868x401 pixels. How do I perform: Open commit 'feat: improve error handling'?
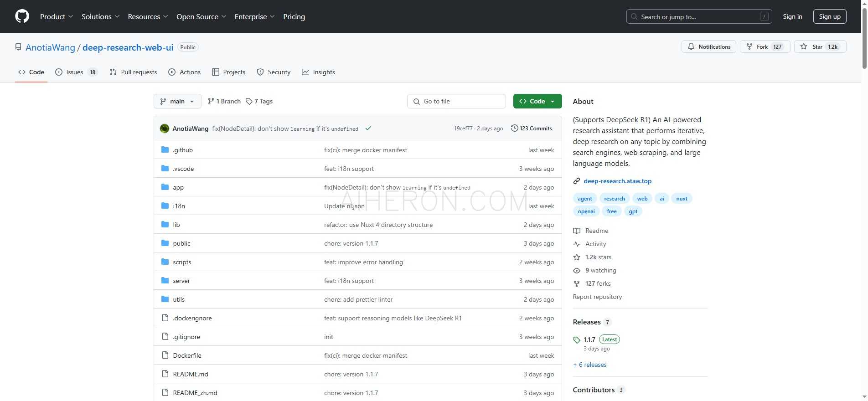[x=363, y=262]
